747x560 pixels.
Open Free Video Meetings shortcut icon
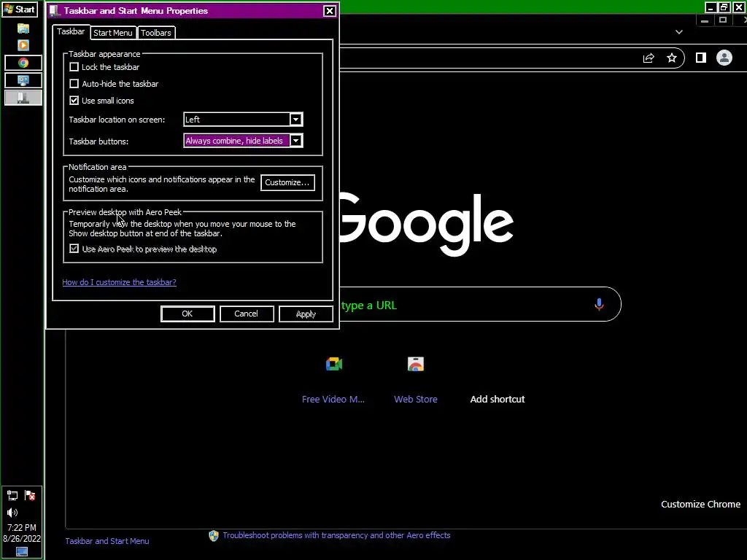[x=334, y=365]
